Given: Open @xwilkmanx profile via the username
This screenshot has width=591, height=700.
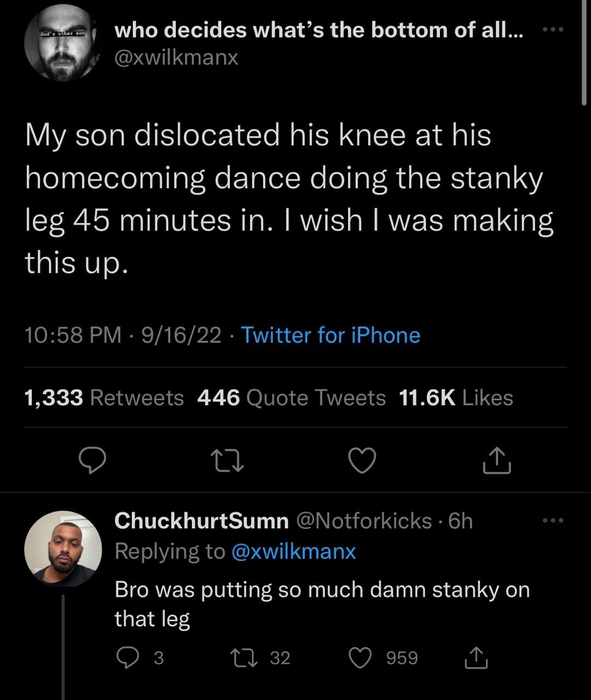Looking at the screenshot, I should (x=176, y=57).
